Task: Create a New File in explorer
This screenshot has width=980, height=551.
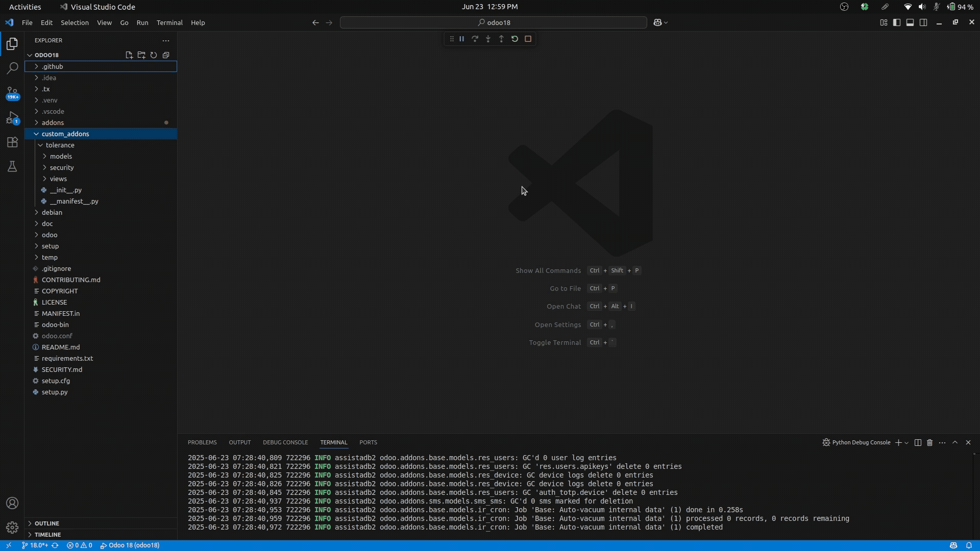Action: click(x=129, y=55)
